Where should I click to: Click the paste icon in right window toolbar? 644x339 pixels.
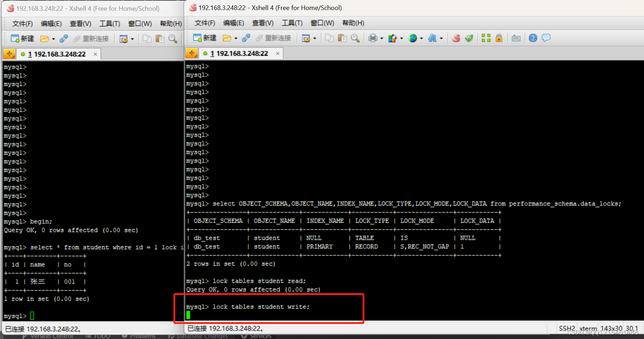coord(342,38)
